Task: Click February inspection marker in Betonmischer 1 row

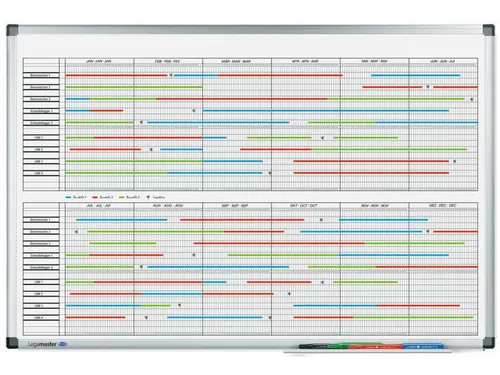Action: pos(171,75)
